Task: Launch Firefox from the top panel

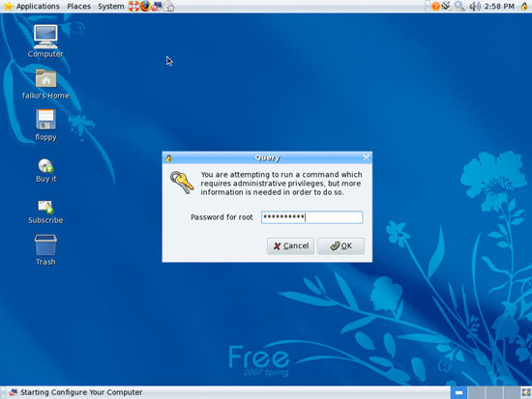Action: (x=145, y=6)
